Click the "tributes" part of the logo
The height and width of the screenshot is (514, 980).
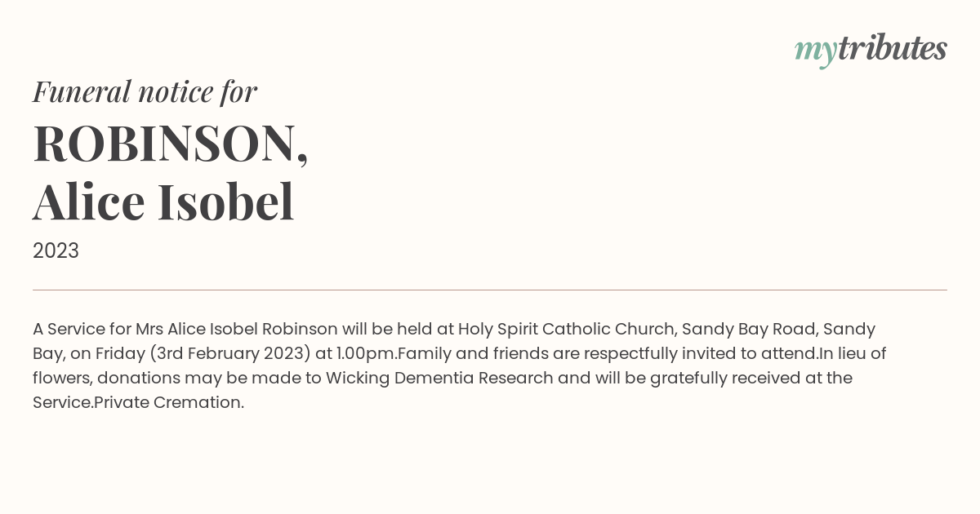(x=893, y=48)
